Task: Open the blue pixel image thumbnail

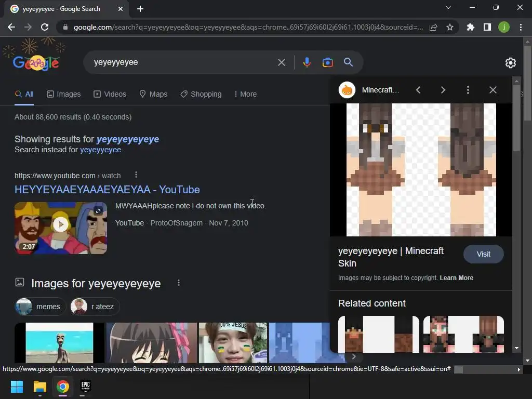Action: point(299,343)
